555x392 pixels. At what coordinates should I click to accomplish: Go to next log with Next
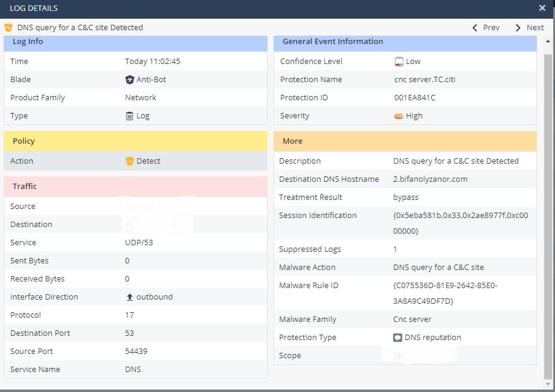pos(529,28)
